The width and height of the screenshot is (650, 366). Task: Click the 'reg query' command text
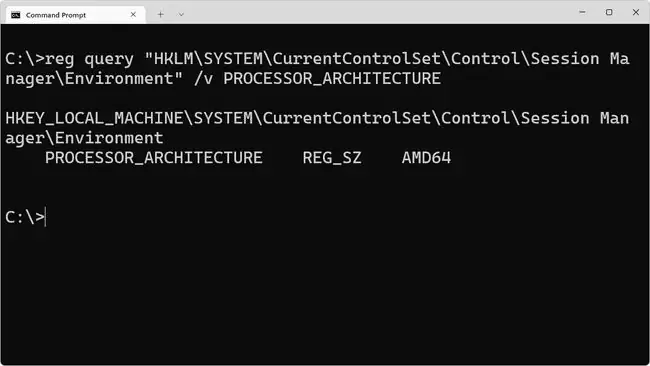tap(90, 59)
